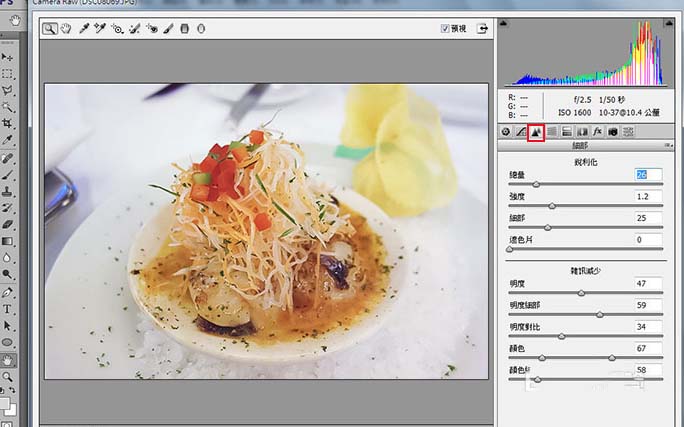Open the Camera Calibration panel tab
This screenshot has height=427, width=684.
click(x=612, y=131)
